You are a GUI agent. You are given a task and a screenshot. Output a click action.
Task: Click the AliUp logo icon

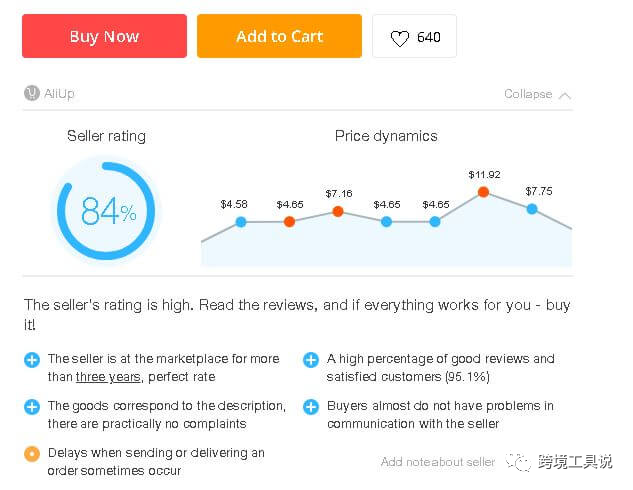pos(31,94)
